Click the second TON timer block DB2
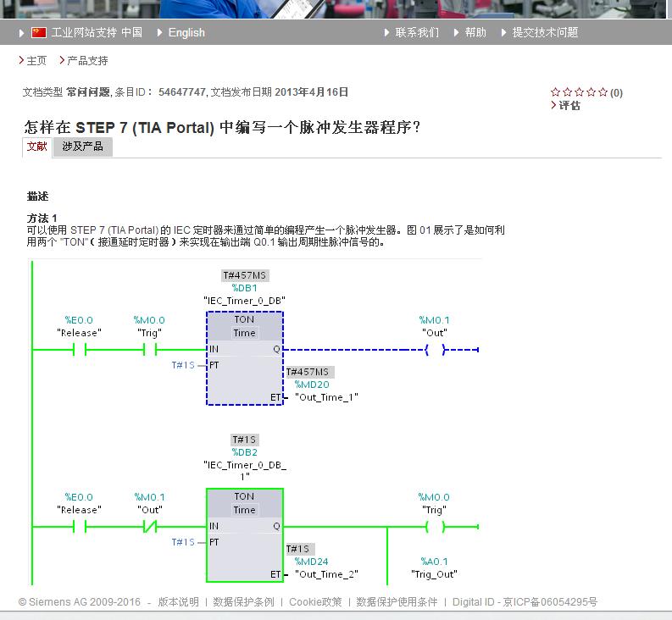Image resolution: width=672 pixels, height=620 pixels. click(x=245, y=535)
